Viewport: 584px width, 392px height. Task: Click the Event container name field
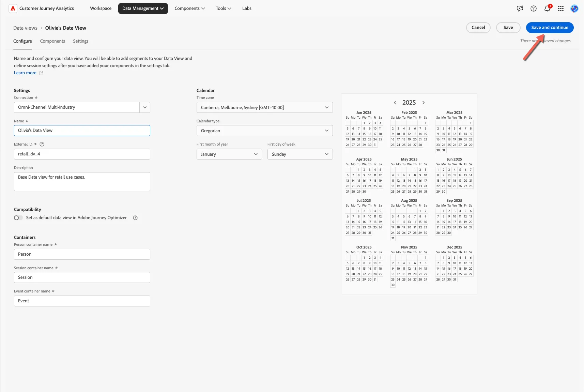[x=82, y=301]
